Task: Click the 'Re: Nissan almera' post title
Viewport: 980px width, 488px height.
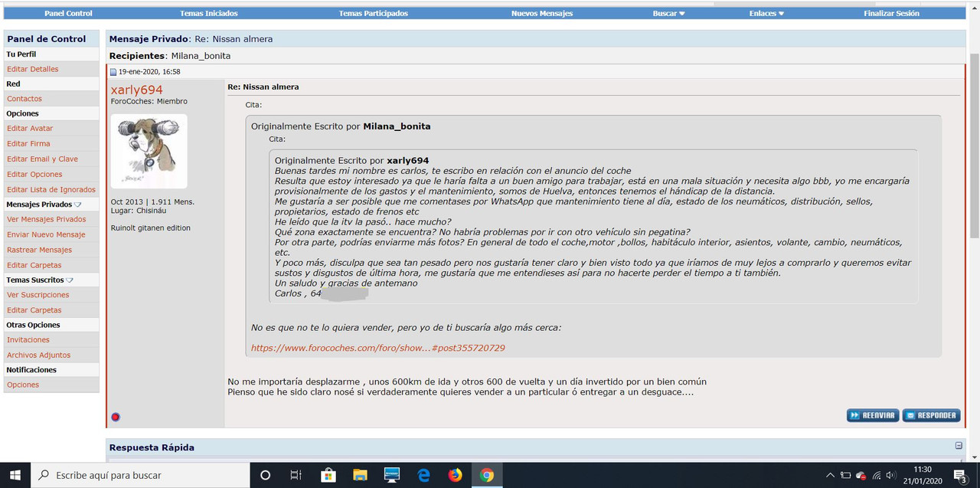Action: (263, 87)
